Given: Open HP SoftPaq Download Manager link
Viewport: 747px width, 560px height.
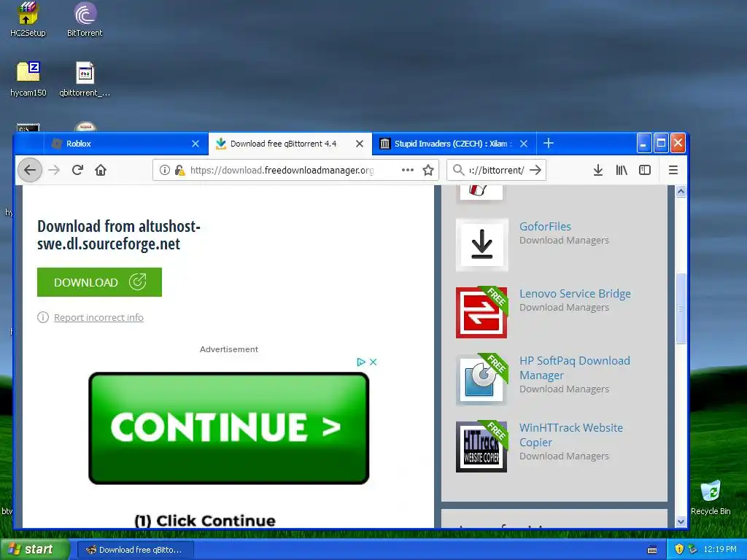Looking at the screenshot, I should pos(575,367).
